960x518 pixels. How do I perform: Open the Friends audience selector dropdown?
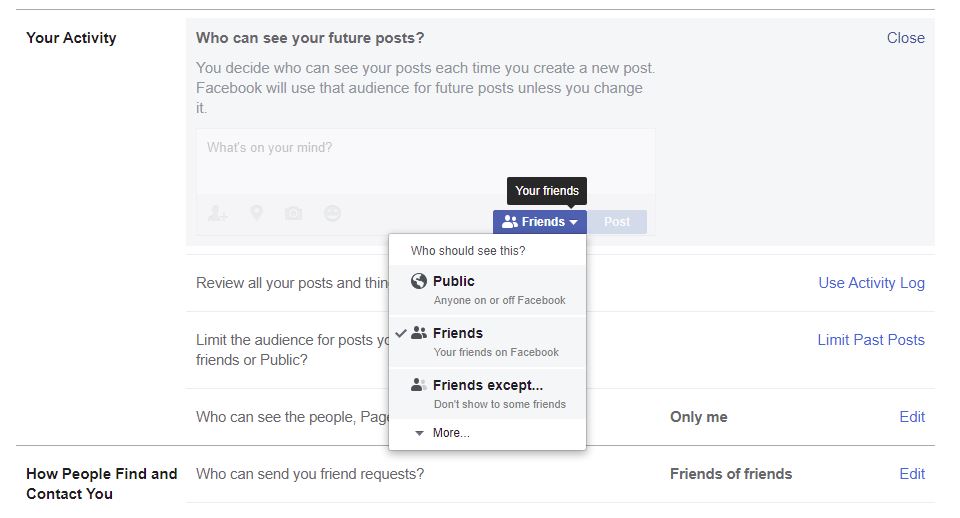[x=539, y=222]
